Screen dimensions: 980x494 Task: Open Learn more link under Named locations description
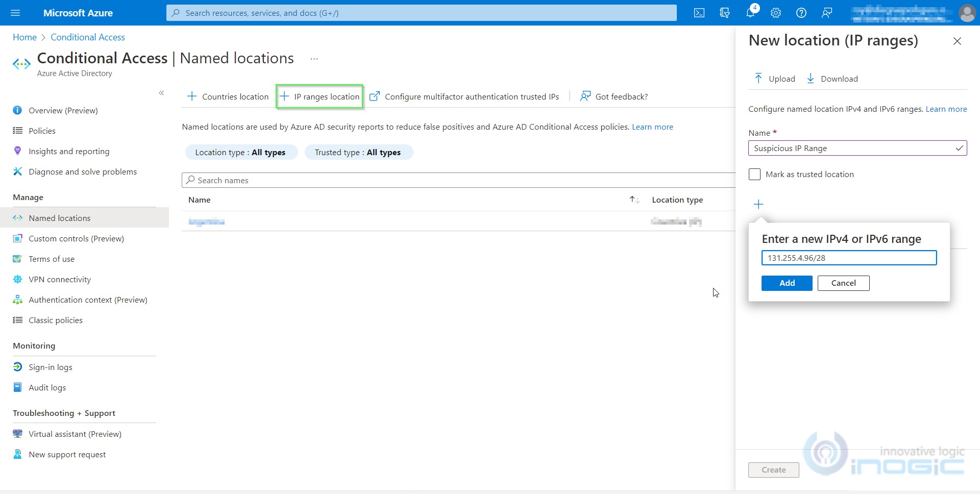[x=652, y=127]
